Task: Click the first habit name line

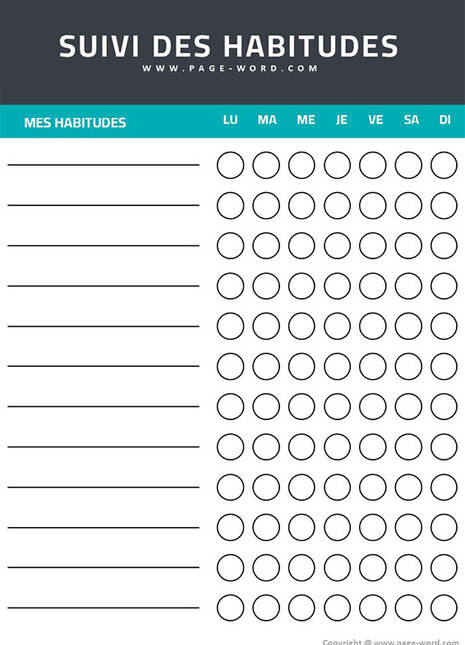Action: pyautogui.click(x=103, y=165)
